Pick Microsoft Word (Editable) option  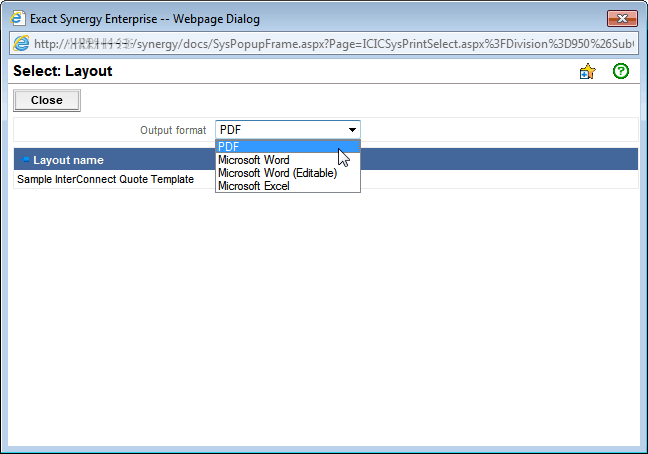(x=277, y=173)
